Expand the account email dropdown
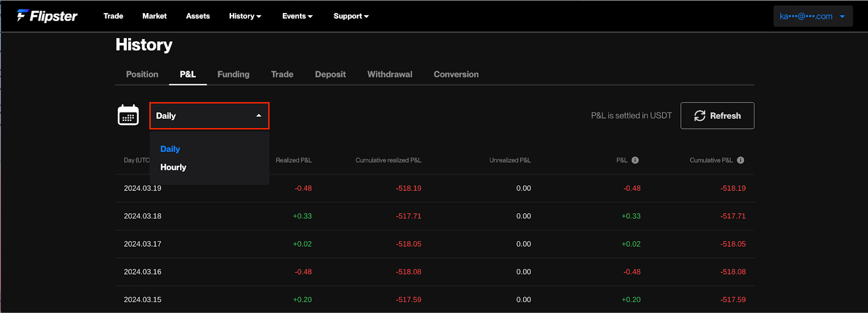Screen dimensions: 868x313 [812, 16]
